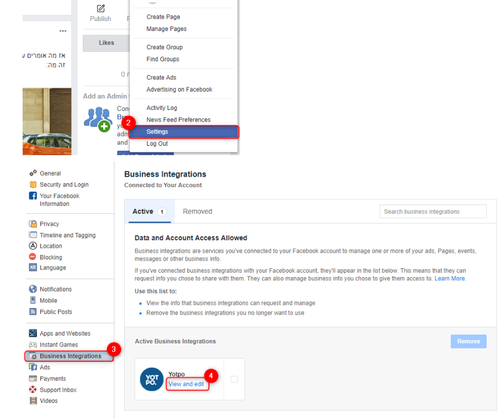
Task: Click the Public Posts icon
Action: [x=33, y=311]
